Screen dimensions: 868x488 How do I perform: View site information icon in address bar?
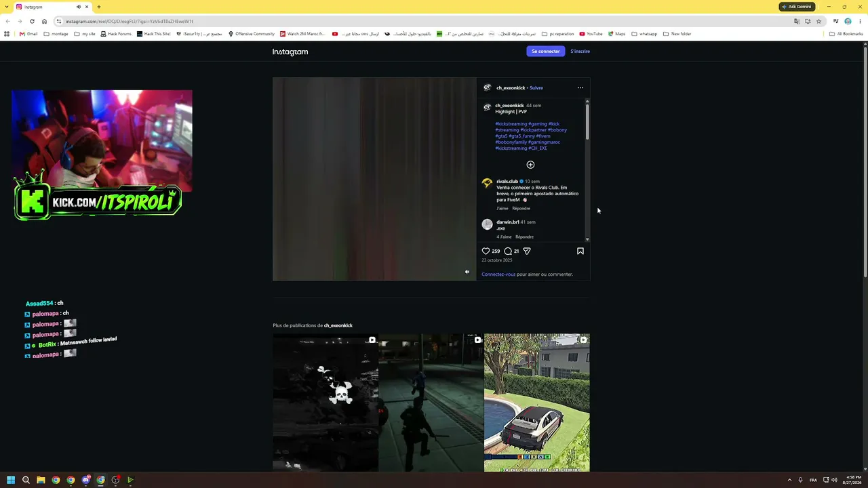(59, 21)
